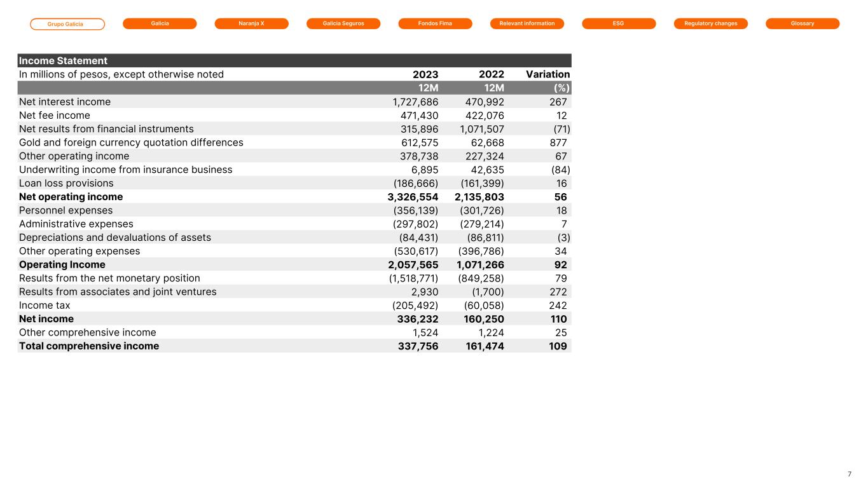Navigate to Relevant information tab

click(527, 24)
